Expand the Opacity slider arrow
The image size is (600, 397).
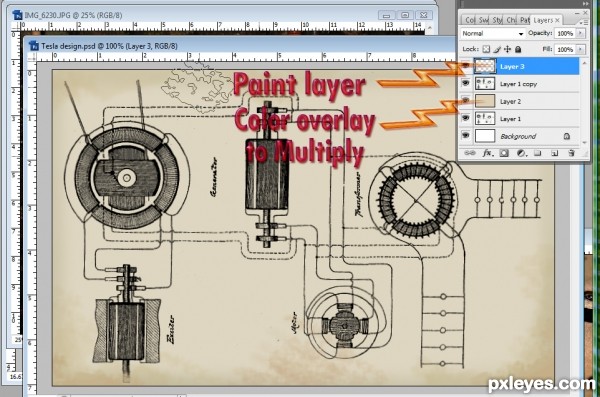tap(581, 33)
